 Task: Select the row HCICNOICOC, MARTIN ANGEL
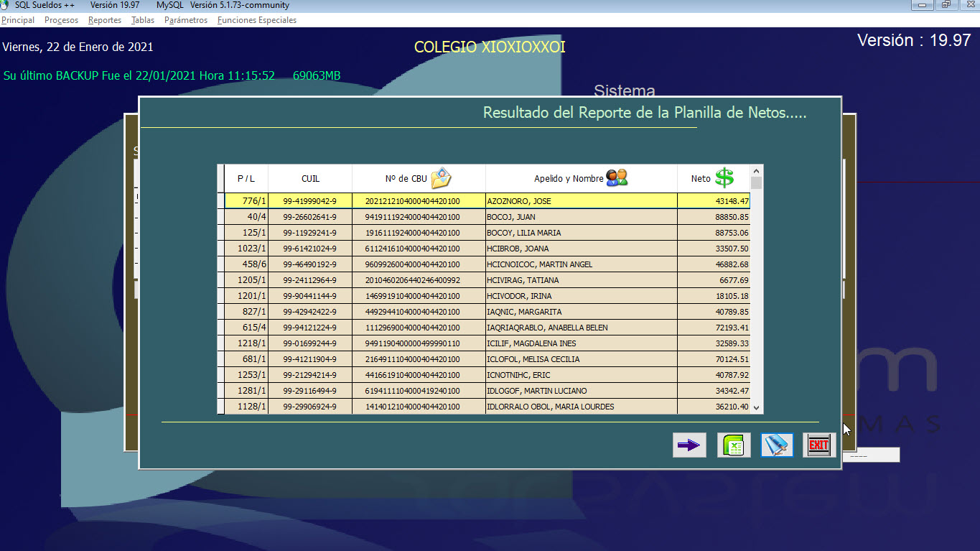(x=487, y=264)
